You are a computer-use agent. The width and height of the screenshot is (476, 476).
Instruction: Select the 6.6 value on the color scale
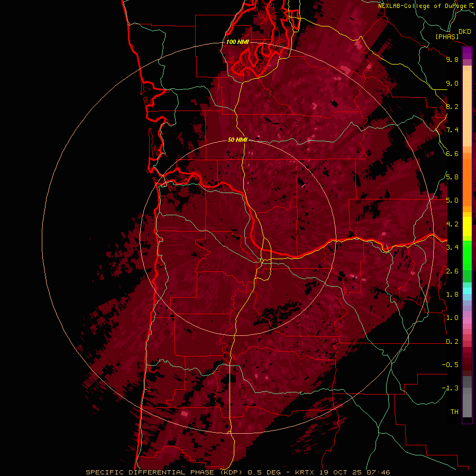coord(452,153)
